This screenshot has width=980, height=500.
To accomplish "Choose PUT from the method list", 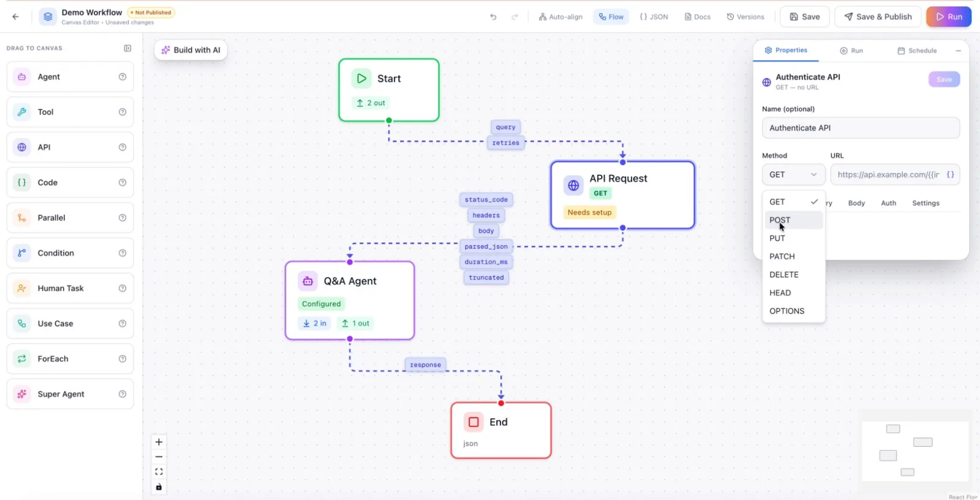I will point(793,238).
